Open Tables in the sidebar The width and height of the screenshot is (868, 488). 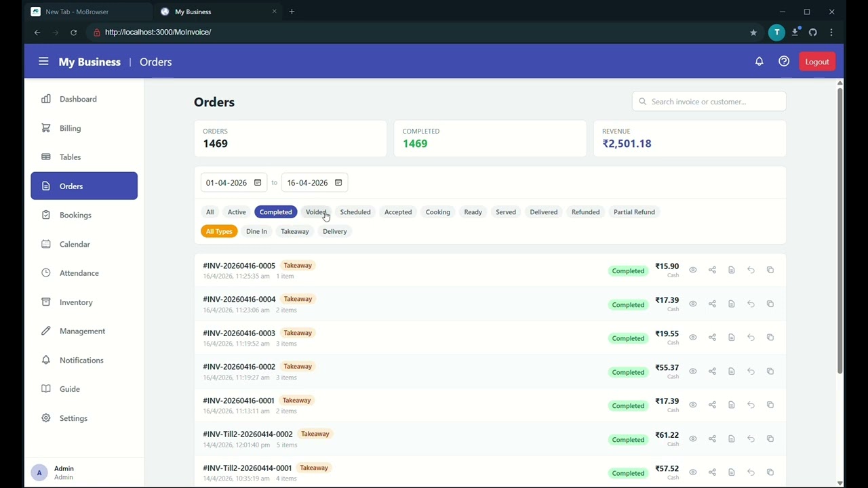[84, 157]
